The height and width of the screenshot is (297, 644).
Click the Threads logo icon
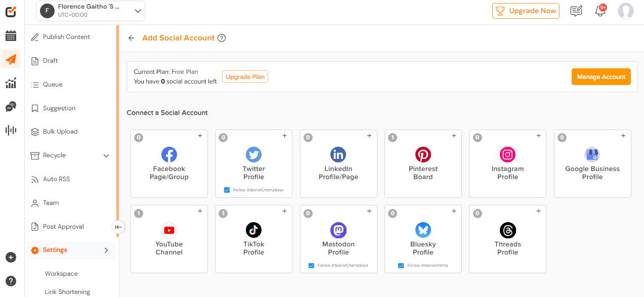pos(507,230)
